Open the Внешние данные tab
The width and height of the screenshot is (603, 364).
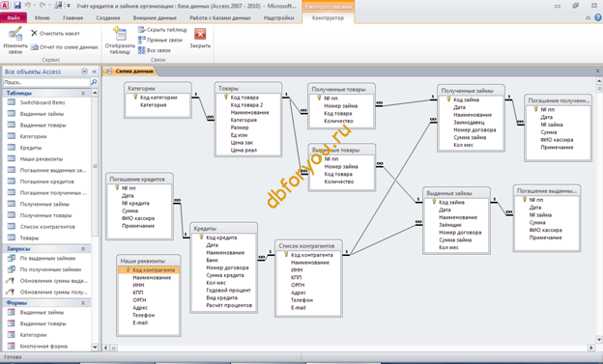click(155, 17)
